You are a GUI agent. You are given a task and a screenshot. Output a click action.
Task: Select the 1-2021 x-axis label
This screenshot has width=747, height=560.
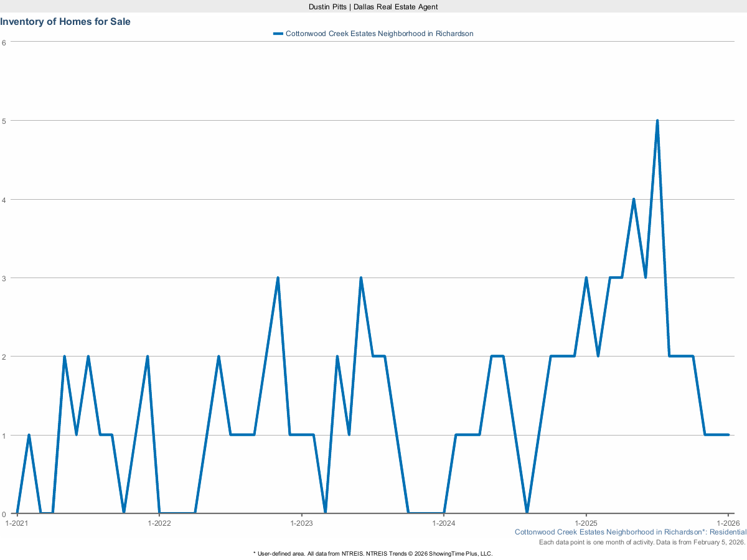pos(17,523)
